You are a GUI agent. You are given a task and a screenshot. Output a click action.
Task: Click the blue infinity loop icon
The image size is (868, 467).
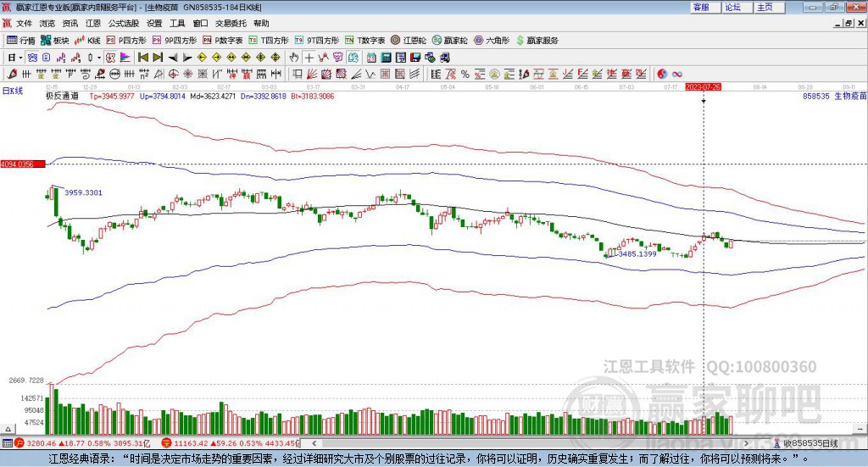point(677,74)
